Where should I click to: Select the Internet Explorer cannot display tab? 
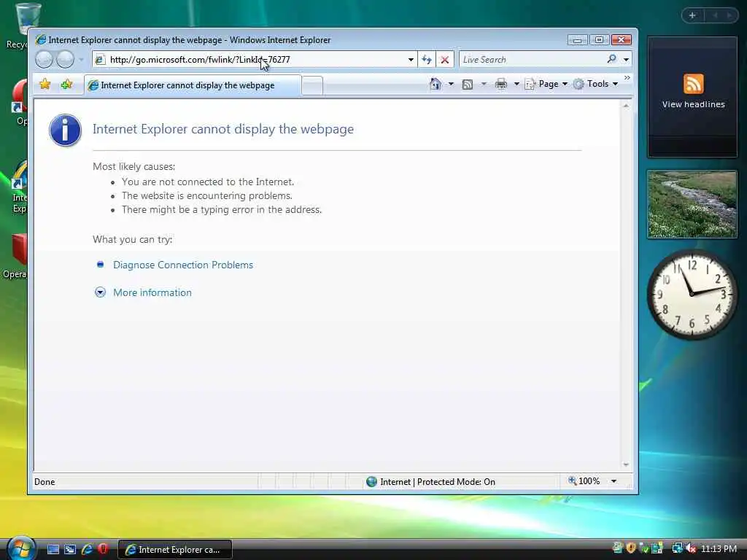point(193,85)
